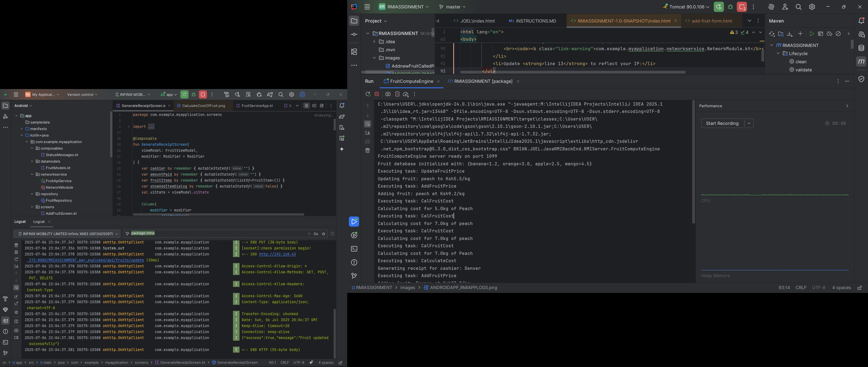868x367 pixels.
Task: Open Start Recording options dropdown arrow
Action: pos(749,124)
